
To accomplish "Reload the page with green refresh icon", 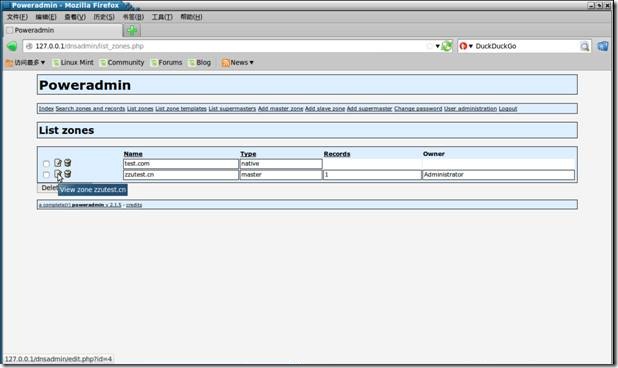I will point(447,46).
